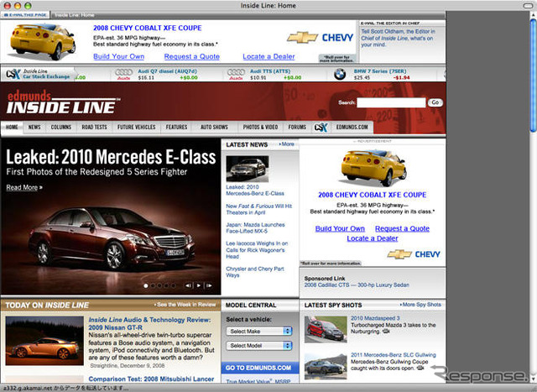The width and height of the screenshot is (537, 392).
Task: Open the Home navigation tab
Action: (12, 127)
